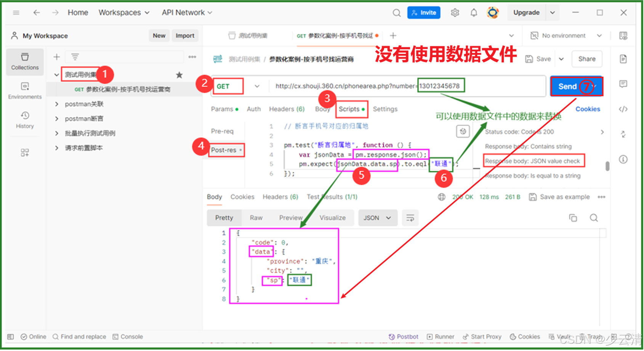Star the 测试用例集 collection
This screenshot has width=644, height=351.
[x=179, y=75]
